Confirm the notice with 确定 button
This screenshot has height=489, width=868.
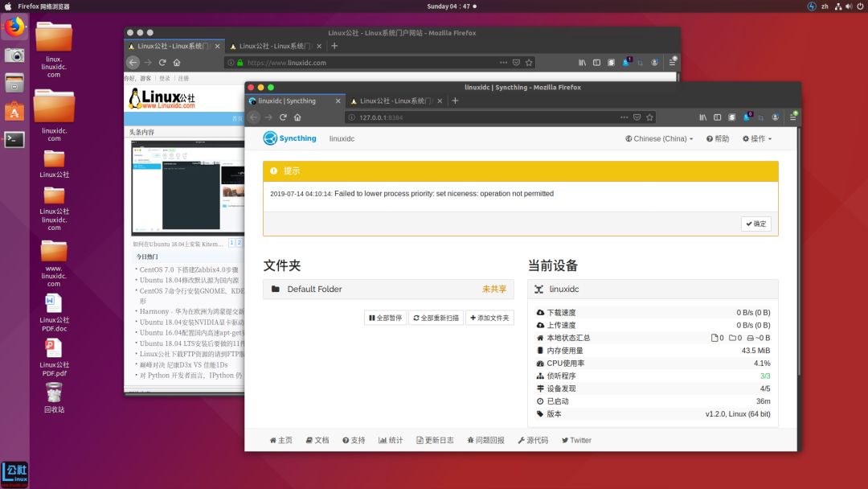tap(755, 224)
